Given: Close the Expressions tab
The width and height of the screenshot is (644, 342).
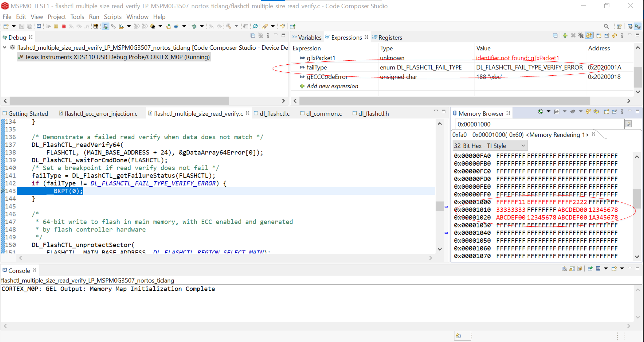Looking at the screenshot, I should (x=366, y=37).
